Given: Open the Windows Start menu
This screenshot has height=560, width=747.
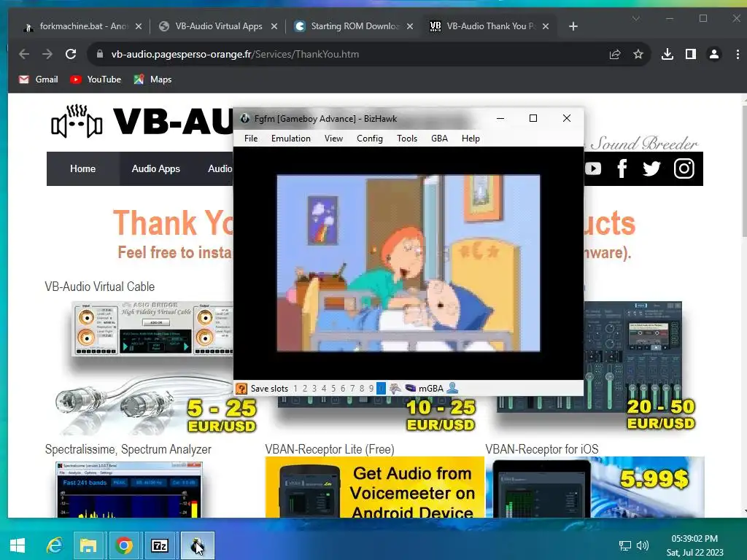Looking at the screenshot, I should pyautogui.click(x=18, y=545).
